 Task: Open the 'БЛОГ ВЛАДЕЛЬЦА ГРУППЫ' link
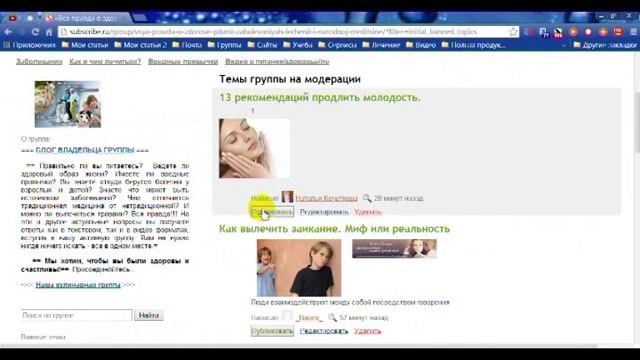85,150
